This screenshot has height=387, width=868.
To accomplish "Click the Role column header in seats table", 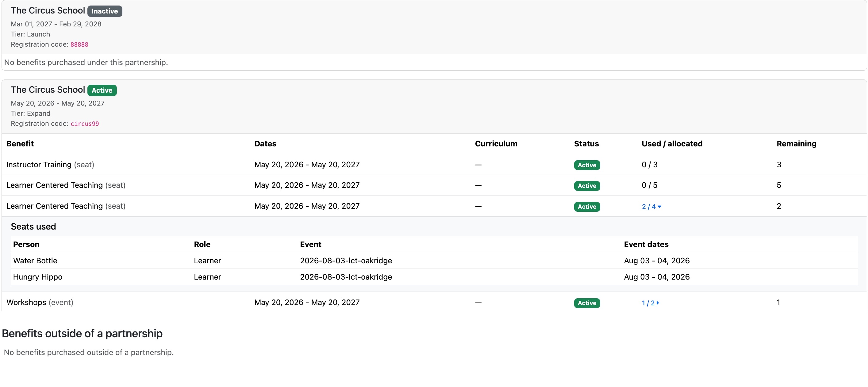I will [202, 244].
